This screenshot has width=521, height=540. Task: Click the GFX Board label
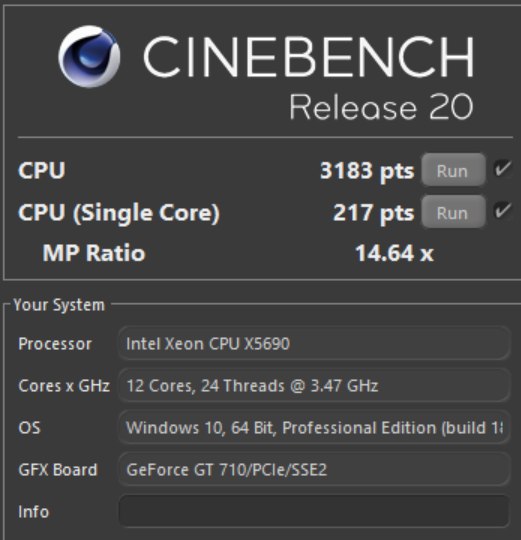[x=58, y=470]
